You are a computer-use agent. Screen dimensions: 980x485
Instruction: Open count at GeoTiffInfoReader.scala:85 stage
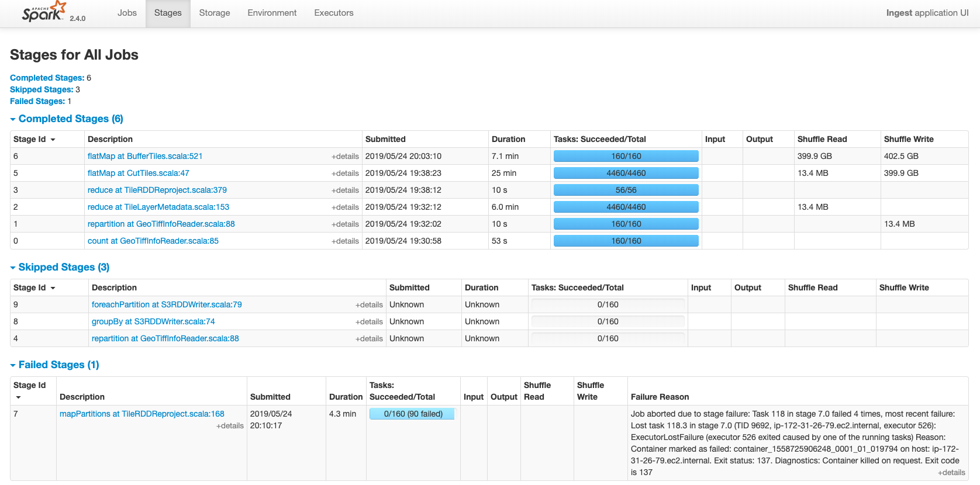click(153, 241)
